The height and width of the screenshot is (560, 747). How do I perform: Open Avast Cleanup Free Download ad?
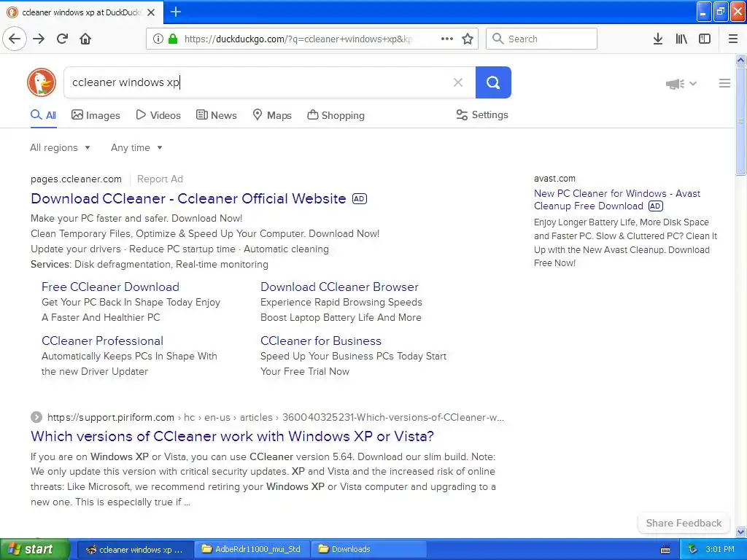pos(617,200)
